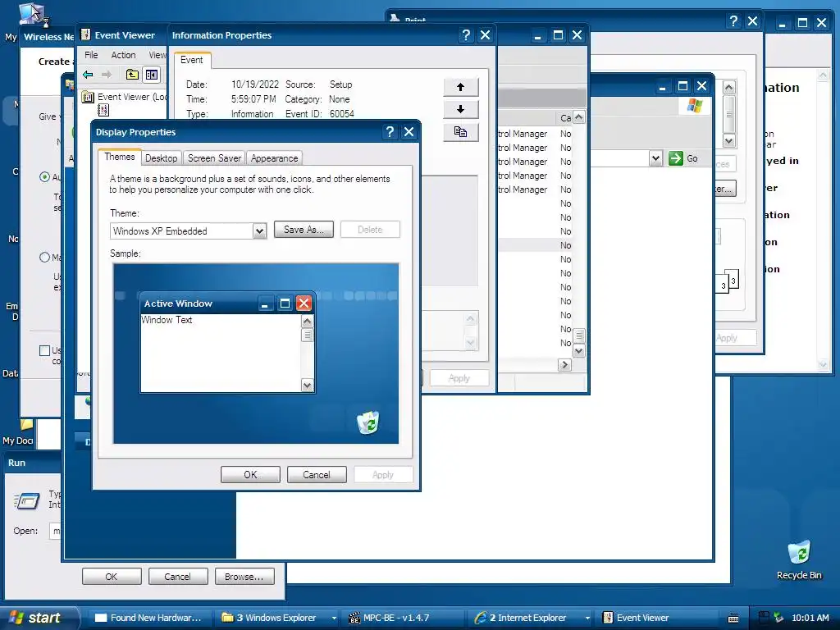Click the Ca column header
Screen dimensions: 840x630
[565, 118]
